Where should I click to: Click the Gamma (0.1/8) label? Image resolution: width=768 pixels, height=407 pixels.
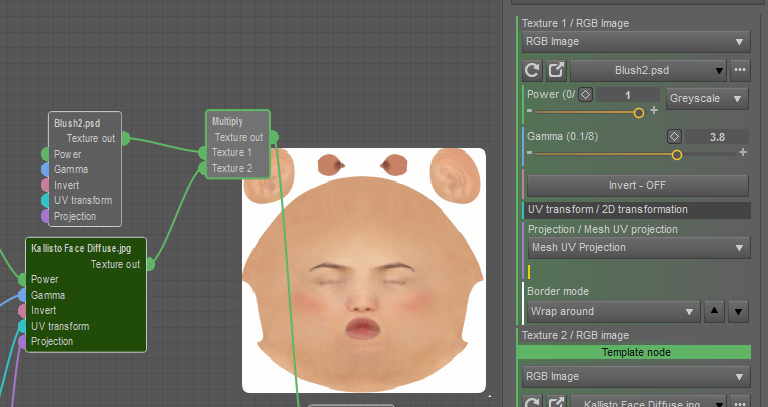pyautogui.click(x=562, y=136)
